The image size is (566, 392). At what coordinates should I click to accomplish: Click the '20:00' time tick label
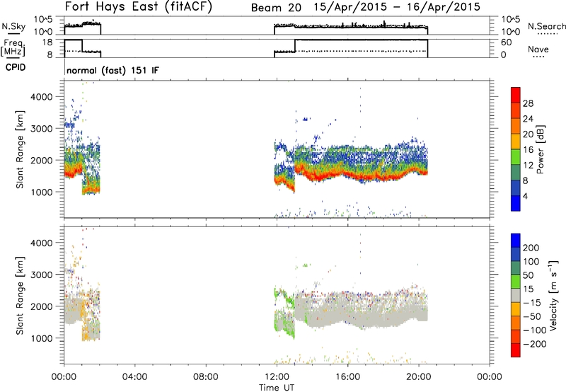click(x=418, y=377)
